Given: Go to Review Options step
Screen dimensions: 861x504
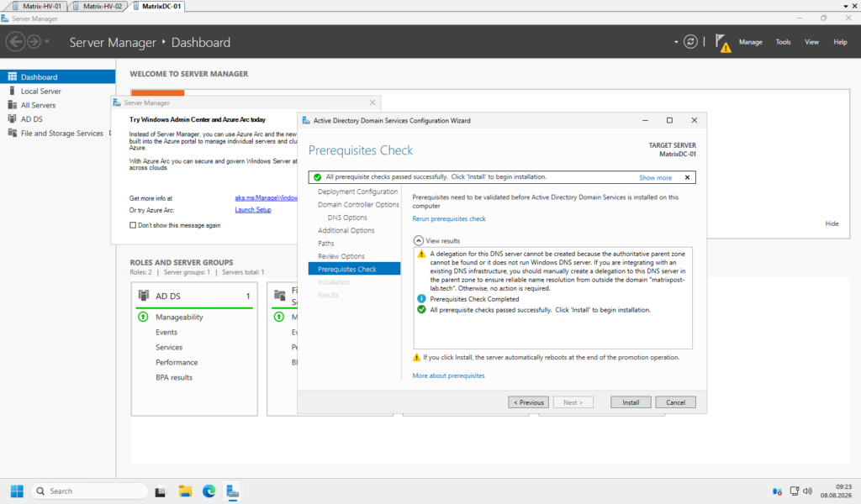Looking at the screenshot, I should pos(341,256).
